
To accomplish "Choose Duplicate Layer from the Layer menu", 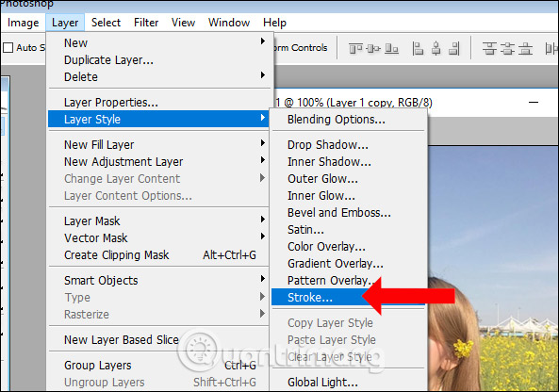I will (x=158, y=60).
